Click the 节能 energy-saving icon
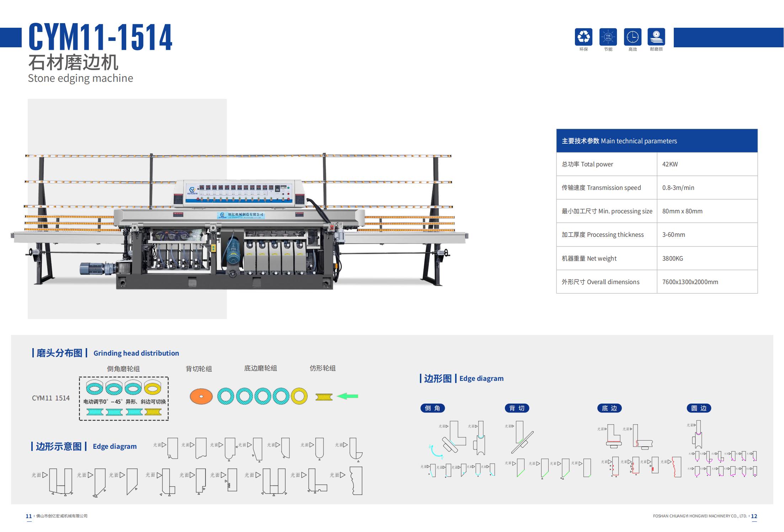The height and width of the screenshot is (532, 784). coord(608,37)
